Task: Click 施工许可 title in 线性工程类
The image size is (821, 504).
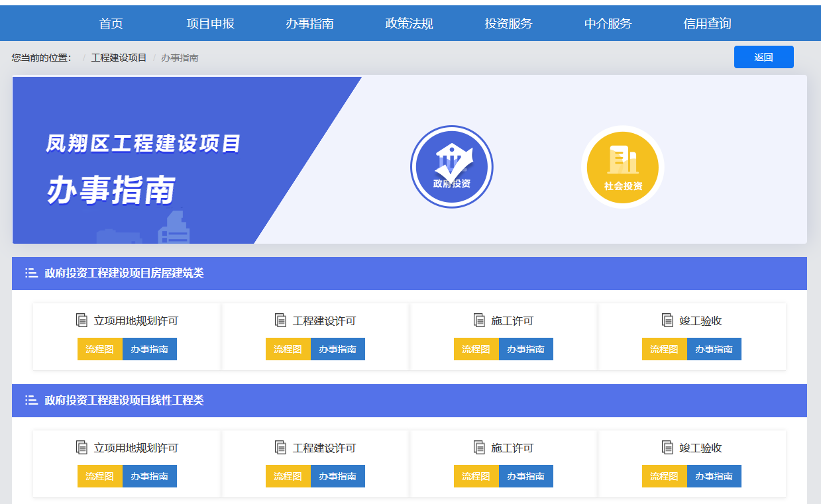Action: tap(512, 448)
